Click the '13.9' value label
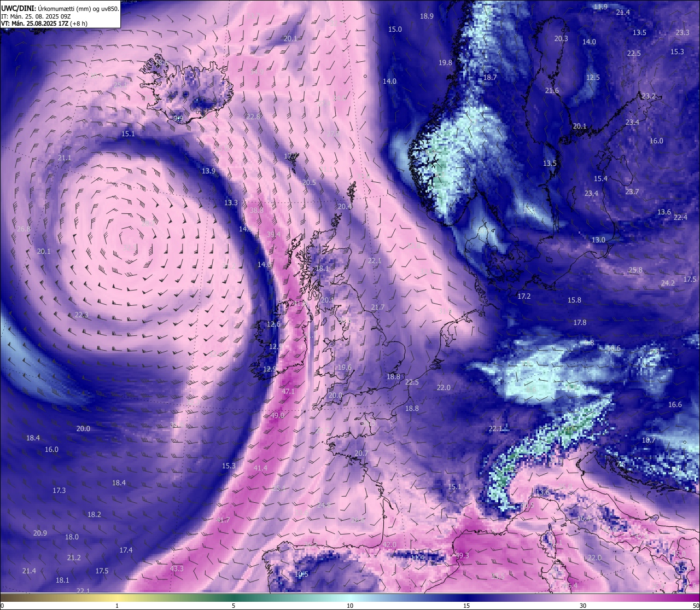The height and width of the screenshot is (610, 700). (208, 171)
